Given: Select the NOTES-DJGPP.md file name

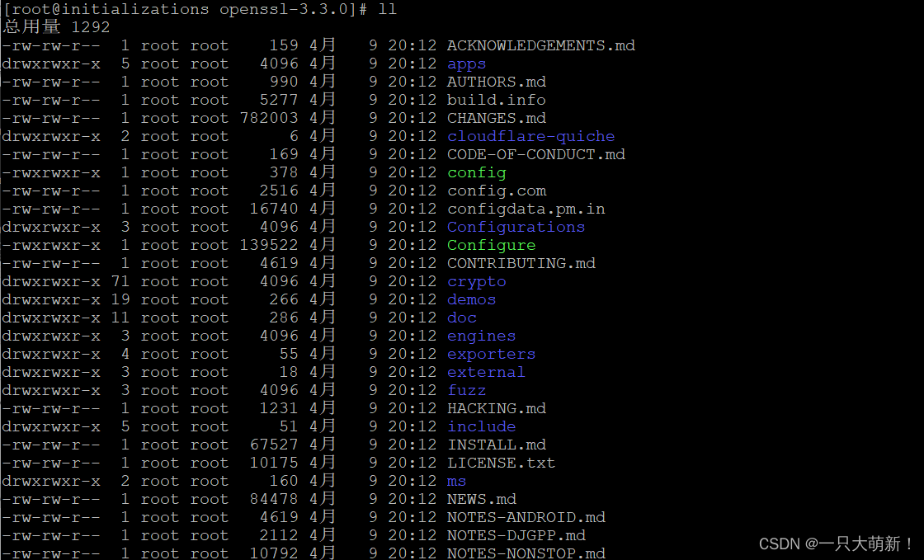Looking at the screenshot, I should 516,536.
